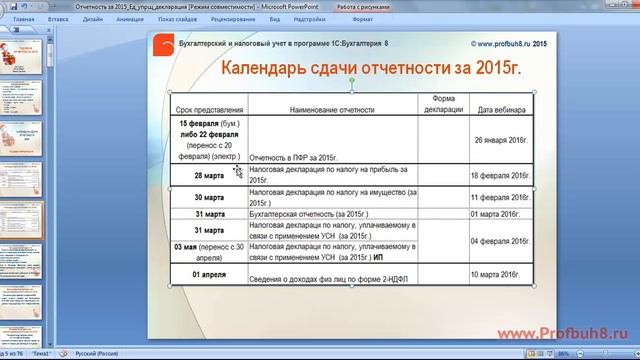This screenshot has width=640, height=360.
Task: Click slide counter 5 из 76 in status bar
Action: (x=11, y=353)
